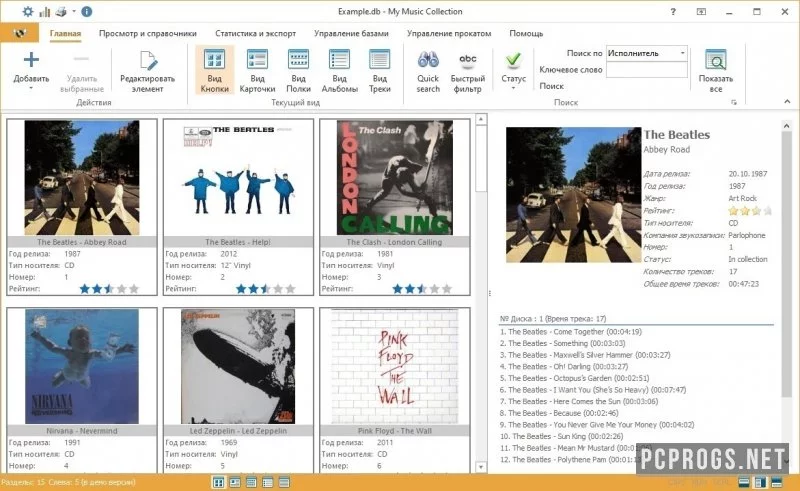Switch to Вид Полки view

click(x=298, y=71)
